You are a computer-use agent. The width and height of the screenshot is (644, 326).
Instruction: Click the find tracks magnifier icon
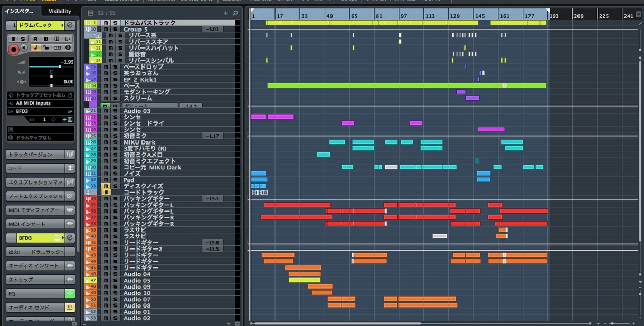(x=235, y=13)
